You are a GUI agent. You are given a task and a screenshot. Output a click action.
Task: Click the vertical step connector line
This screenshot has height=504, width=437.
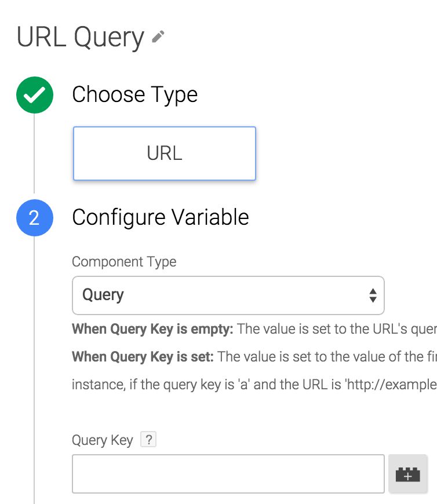click(x=34, y=154)
